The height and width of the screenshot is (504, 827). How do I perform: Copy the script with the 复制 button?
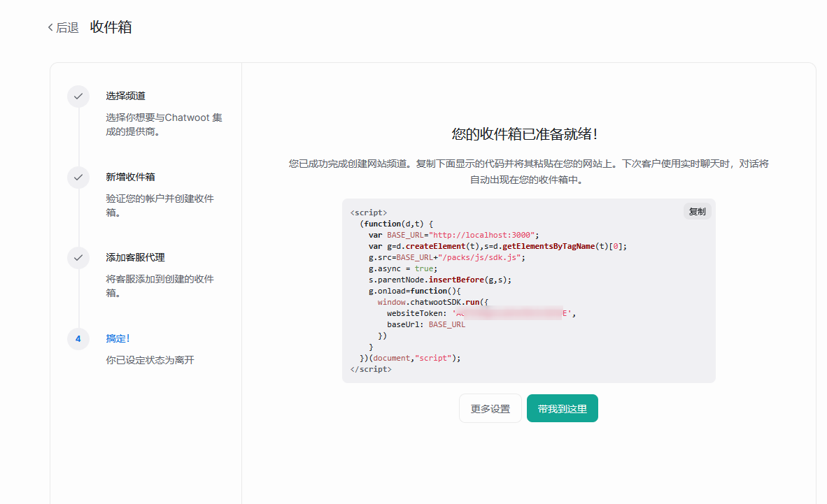[x=697, y=212]
